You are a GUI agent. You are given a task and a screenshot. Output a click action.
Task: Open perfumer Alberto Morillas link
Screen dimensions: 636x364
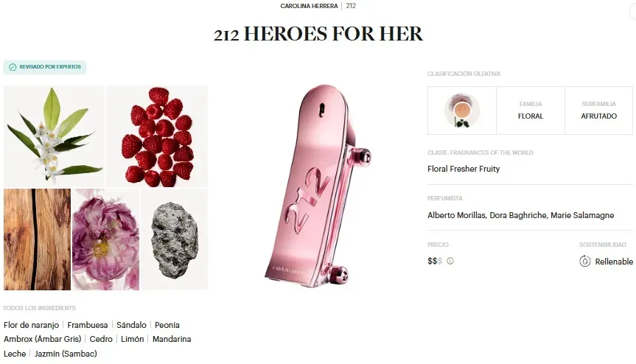tap(456, 215)
